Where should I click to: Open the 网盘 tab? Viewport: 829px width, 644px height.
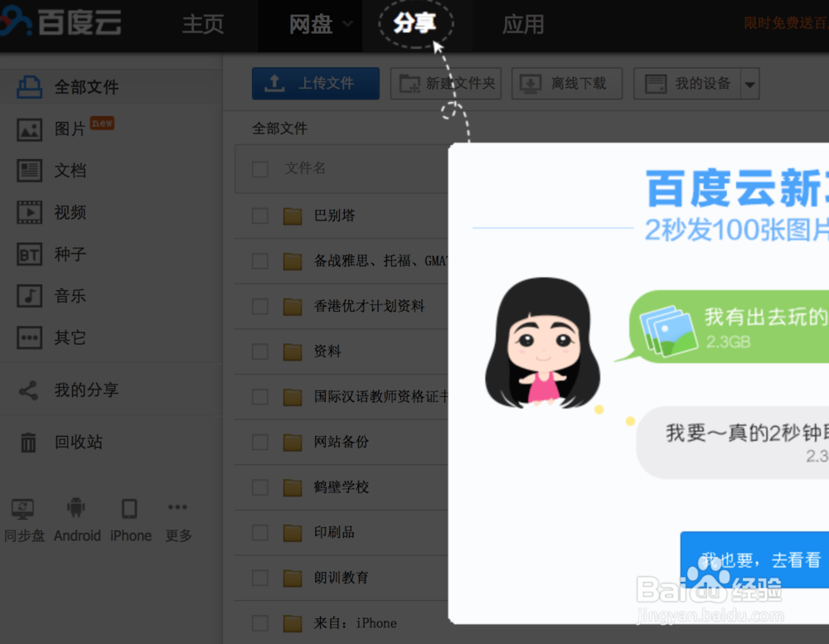coord(311,24)
